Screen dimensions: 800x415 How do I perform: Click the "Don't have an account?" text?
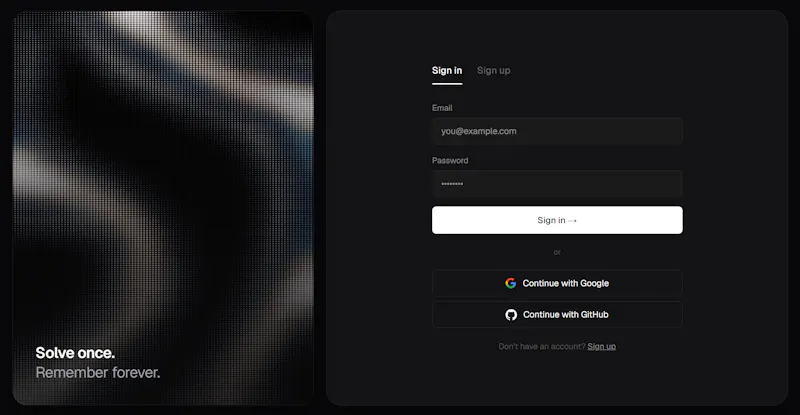point(542,347)
